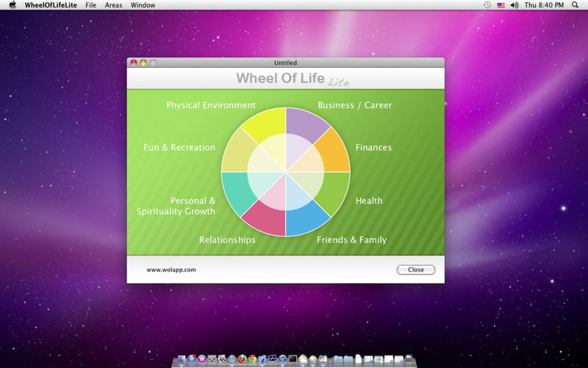Click the Relationships label
Image resolution: width=588 pixels, height=368 pixels.
point(227,240)
